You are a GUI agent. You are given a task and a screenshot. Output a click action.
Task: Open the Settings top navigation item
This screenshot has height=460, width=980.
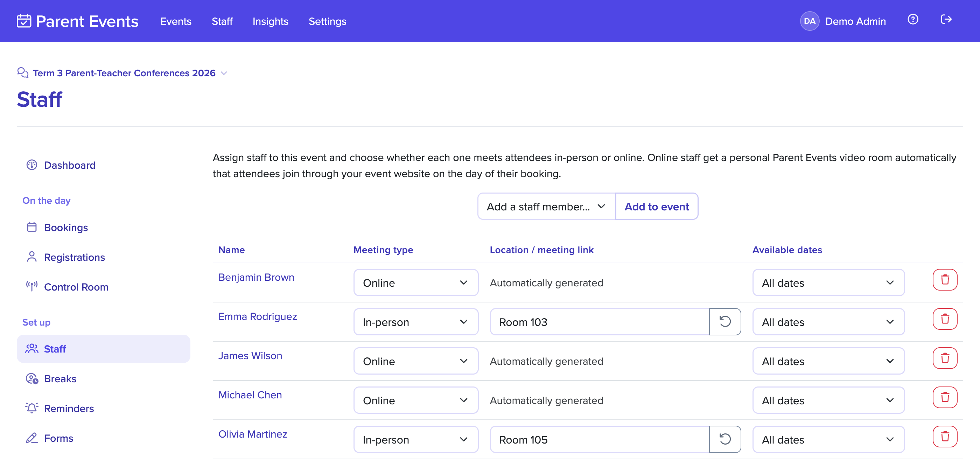(x=327, y=21)
